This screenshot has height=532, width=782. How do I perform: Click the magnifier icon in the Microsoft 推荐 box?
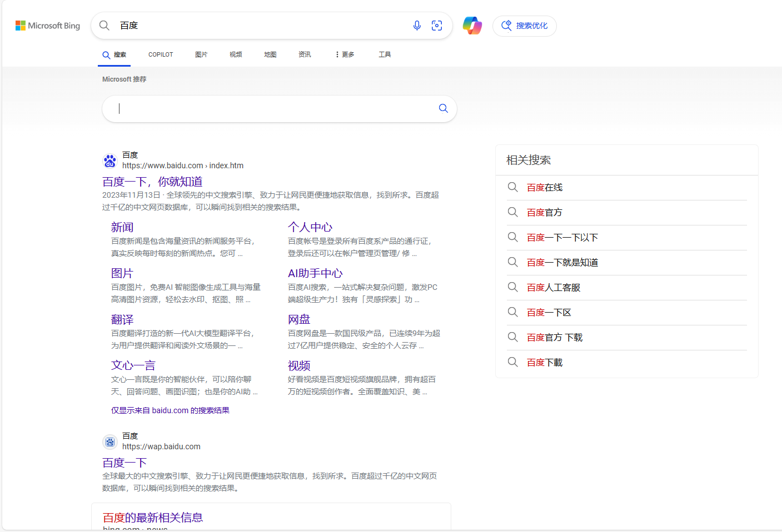coord(444,108)
